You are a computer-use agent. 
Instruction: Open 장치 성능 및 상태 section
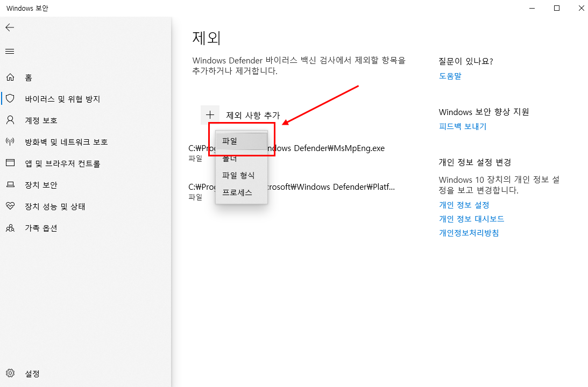(55, 207)
